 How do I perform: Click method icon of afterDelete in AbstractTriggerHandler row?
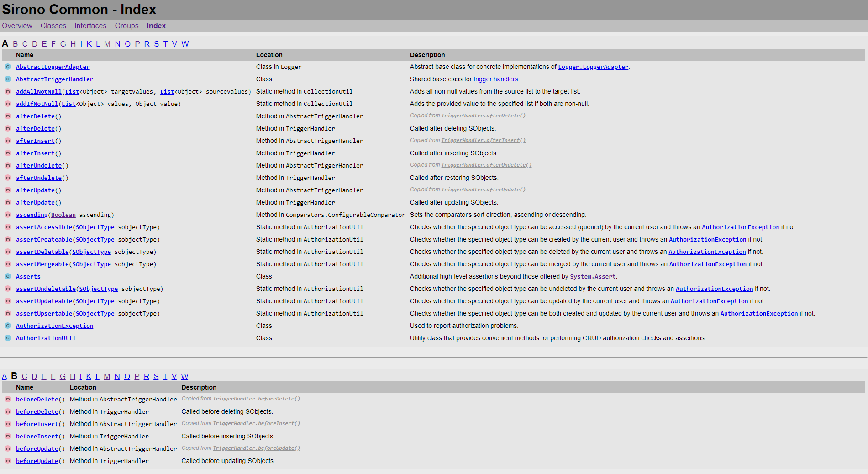(x=8, y=116)
